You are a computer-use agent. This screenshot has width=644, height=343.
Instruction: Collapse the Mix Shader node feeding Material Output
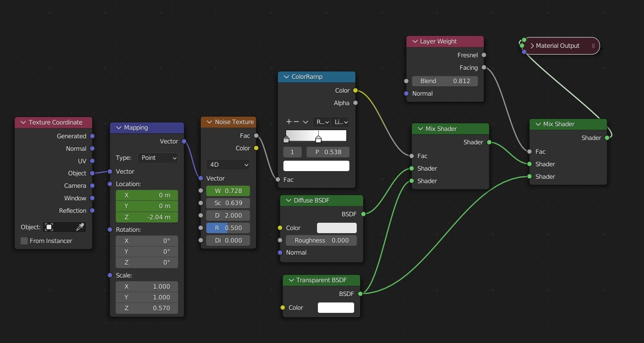(x=538, y=124)
